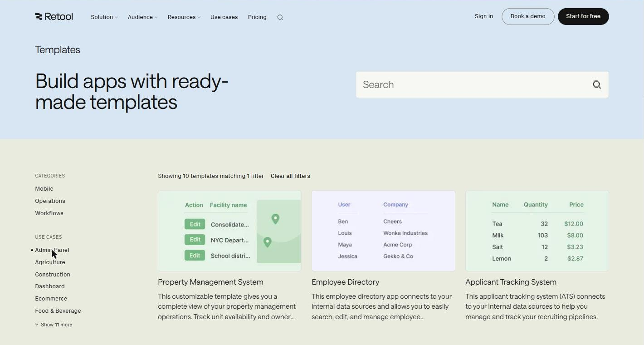Screen dimensions: 644x345
Task: Click the Employee Directory title
Action: 345,282
